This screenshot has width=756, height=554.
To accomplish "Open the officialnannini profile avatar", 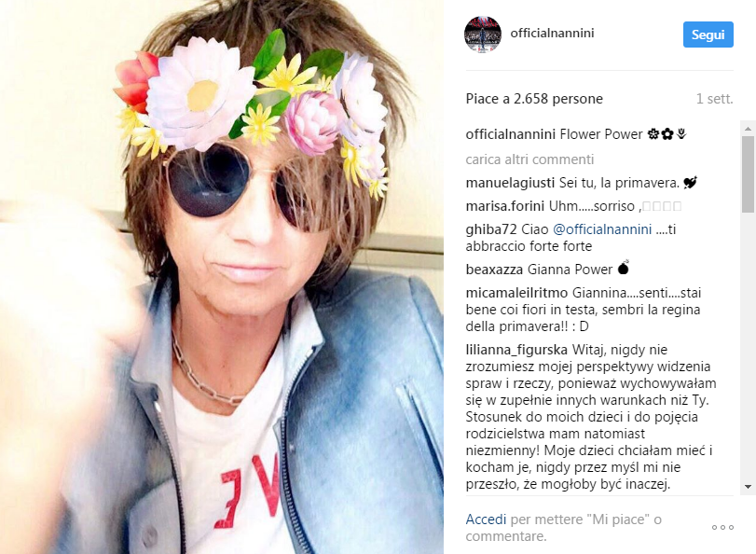I will coord(483,35).
